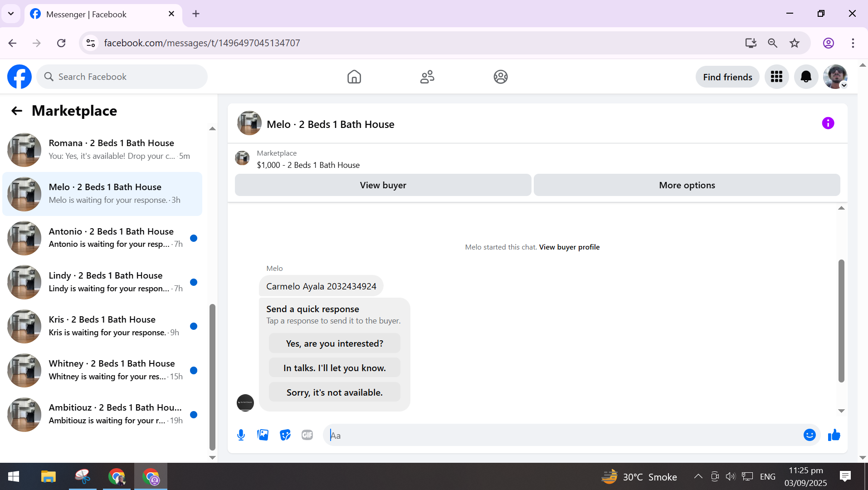Viewport: 868px width, 490px height.
Task: Go to the Home feed icon
Action: coord(354,77)
